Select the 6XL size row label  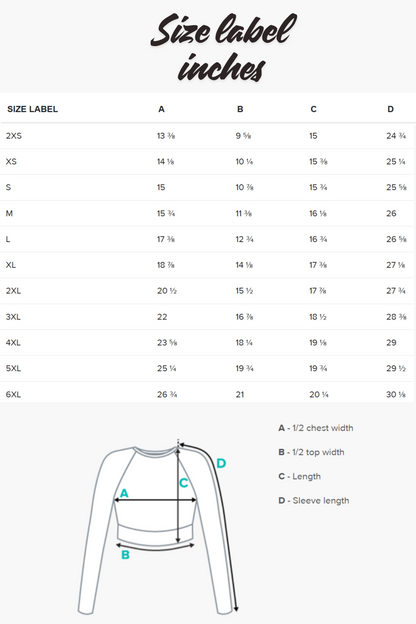pyautogui.click(x=13, y=394)
